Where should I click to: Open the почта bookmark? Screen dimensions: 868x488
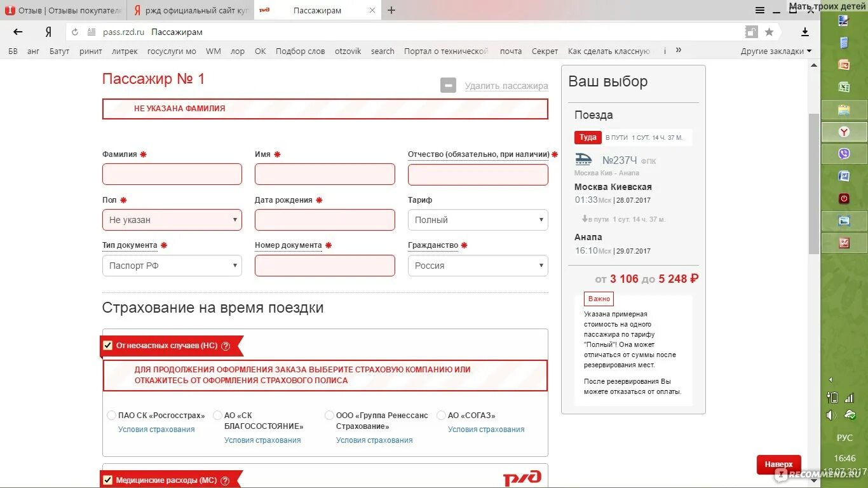(511, 51)
